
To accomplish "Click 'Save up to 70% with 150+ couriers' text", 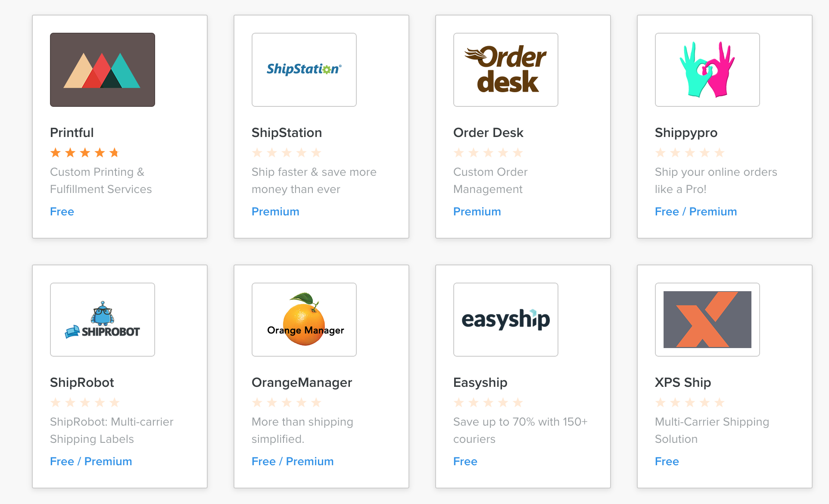I will coord(520,430).
